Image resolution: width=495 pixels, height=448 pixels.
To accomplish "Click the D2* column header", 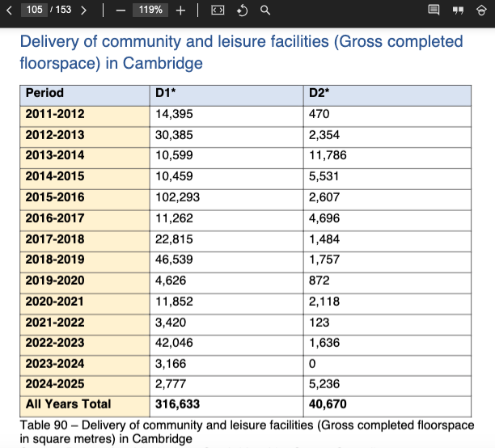I will point(319,93).
